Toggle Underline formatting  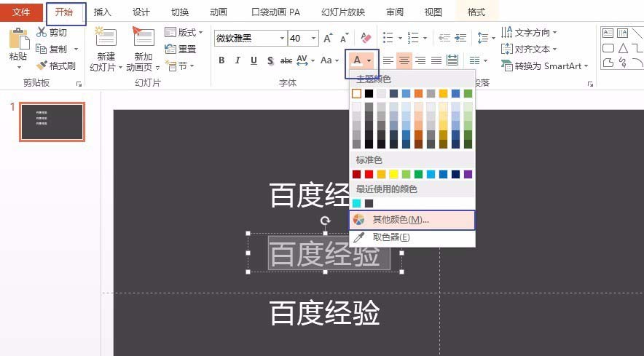pyautogui.click(x=254, y=60)
